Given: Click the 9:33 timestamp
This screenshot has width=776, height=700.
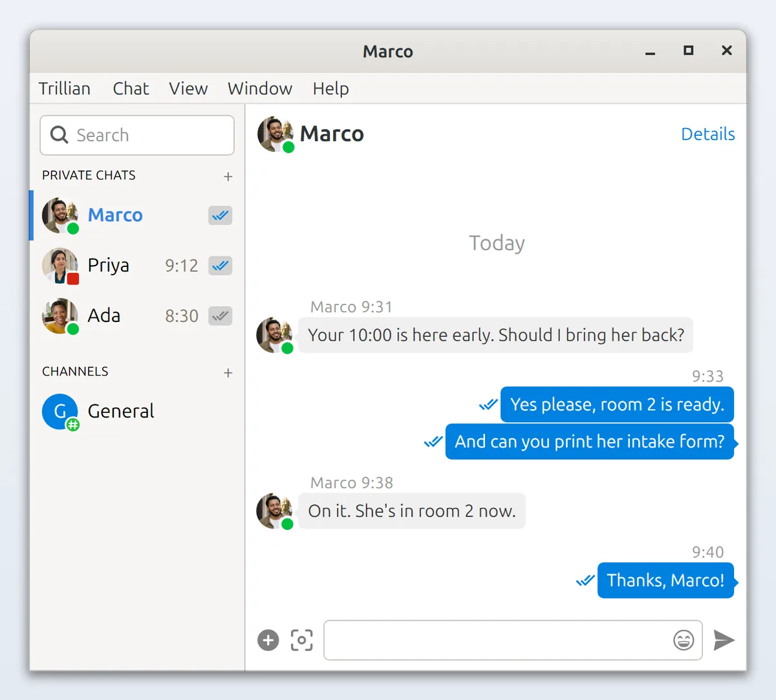Looking at the screenshot, I should tap(708, 376).
